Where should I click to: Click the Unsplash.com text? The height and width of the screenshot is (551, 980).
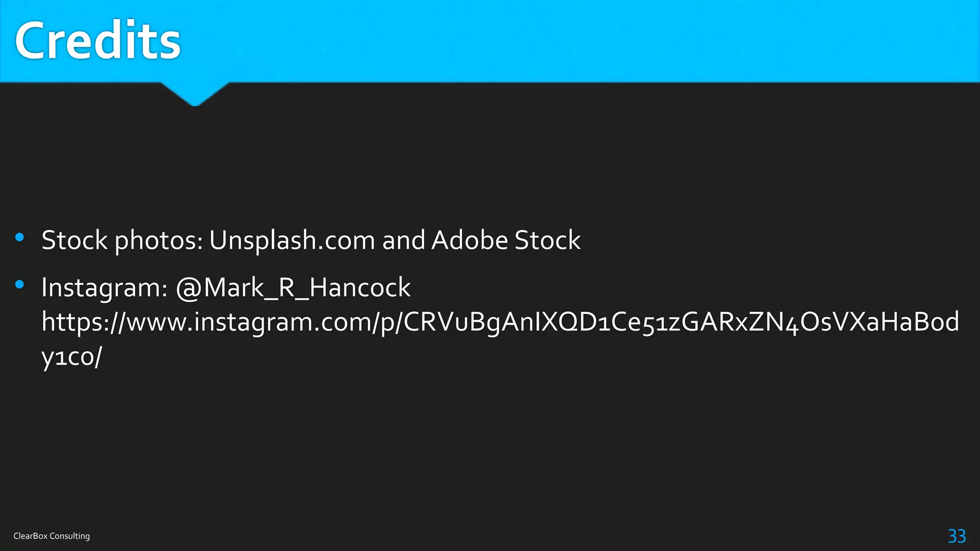point(292,240)
